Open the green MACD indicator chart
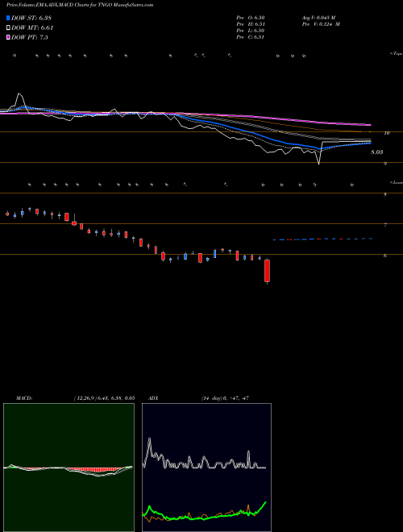This screenshot has height=532, width=403. tap(69, 468)
